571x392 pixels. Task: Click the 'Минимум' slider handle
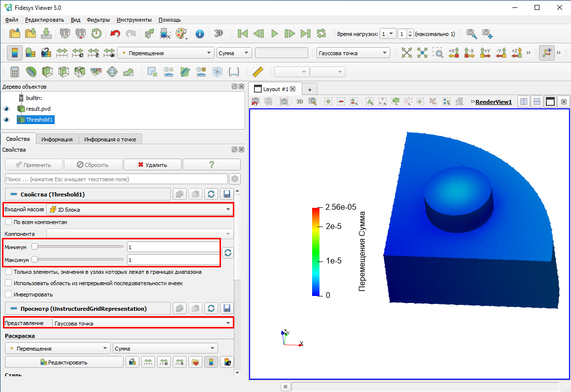34,247
